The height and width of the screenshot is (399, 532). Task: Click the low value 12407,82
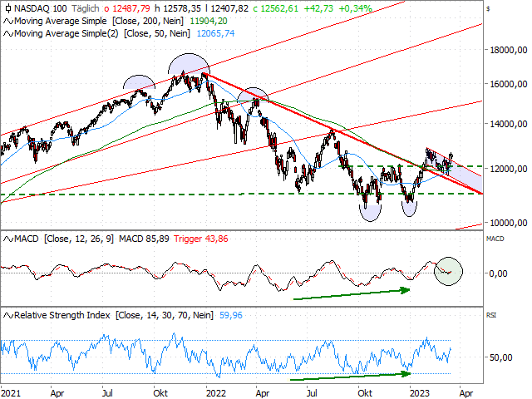(229, 8)
